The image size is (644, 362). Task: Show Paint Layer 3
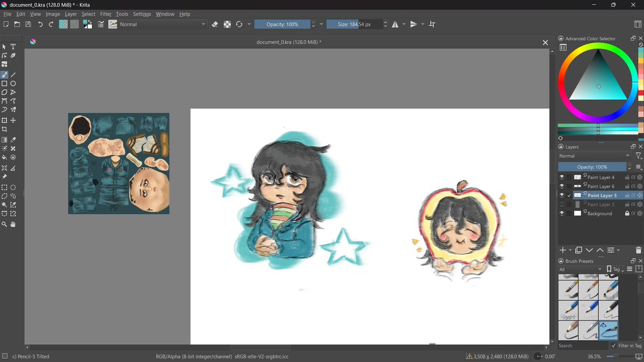tap(562, 204)
